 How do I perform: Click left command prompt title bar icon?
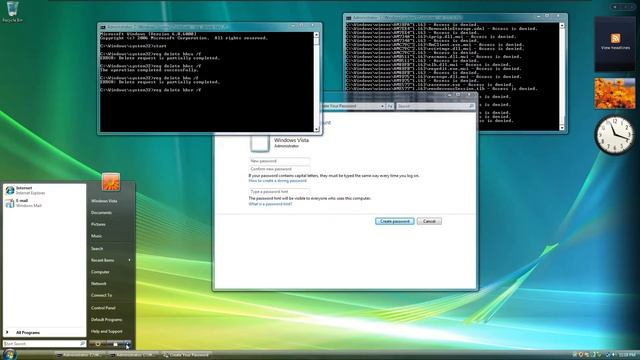(x=103, y=27)
